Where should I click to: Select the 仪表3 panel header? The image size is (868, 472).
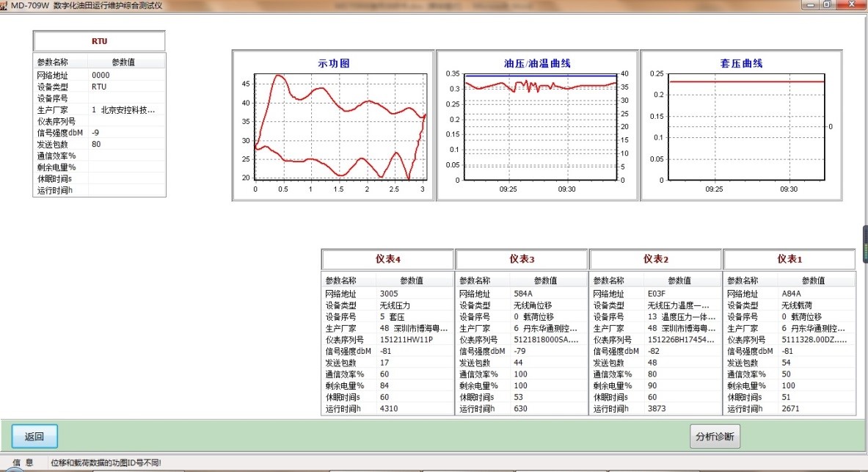pyautogui.click(x=522, y=259)
